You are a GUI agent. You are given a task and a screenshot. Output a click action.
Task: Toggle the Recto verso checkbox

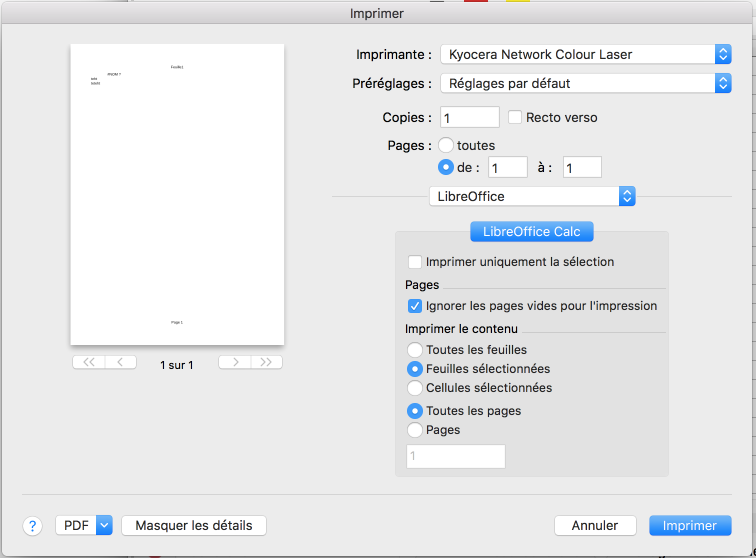(x=515, y=117)
